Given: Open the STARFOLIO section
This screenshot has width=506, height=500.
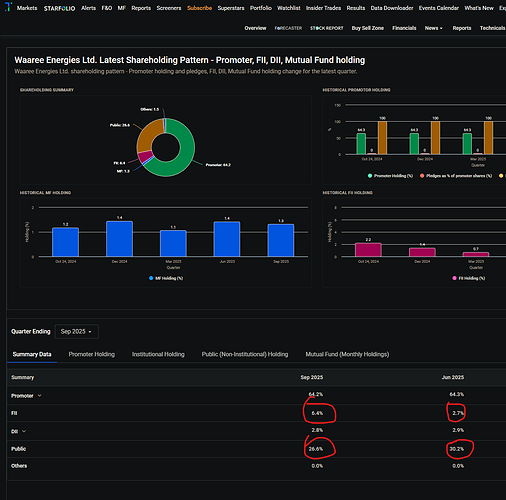Looking at the screenshot, I should coord(59,8).
